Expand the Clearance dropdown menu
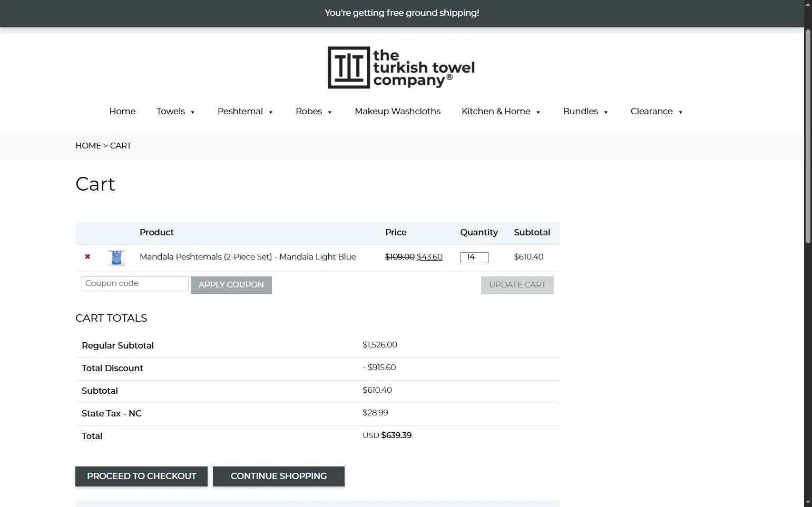Viewport: 812px width, 507px height. coord(657,111)
